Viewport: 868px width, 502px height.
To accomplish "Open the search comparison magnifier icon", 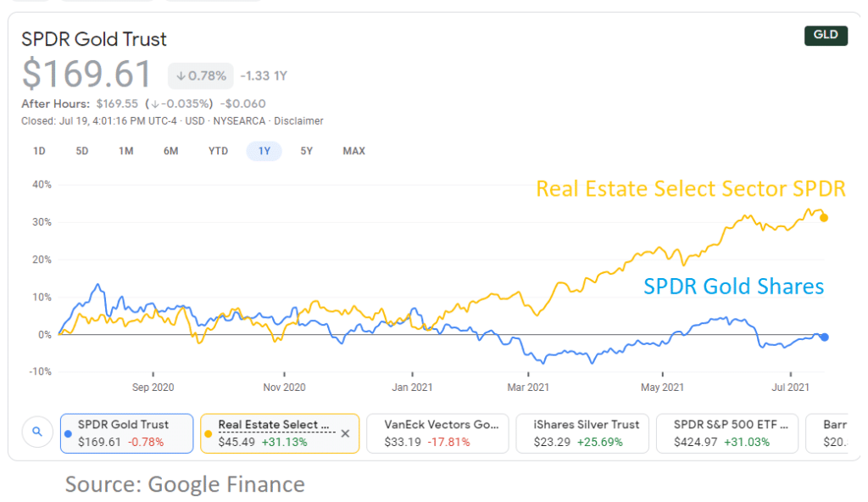I will 37,432.
